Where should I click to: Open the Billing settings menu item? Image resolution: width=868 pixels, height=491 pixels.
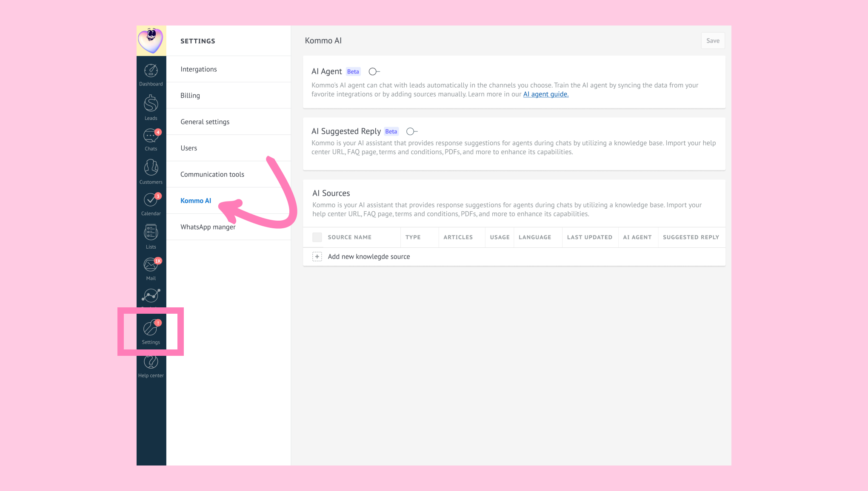click(190, 96)
